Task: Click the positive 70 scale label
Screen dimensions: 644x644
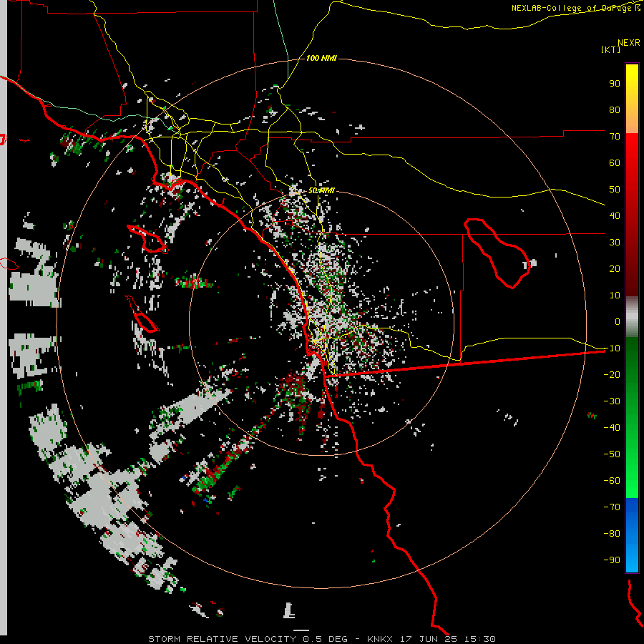Action: pyautogui.click(x=615, y=137)
